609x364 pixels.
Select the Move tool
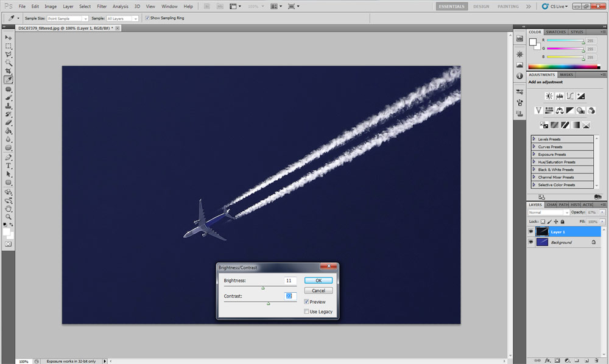click(x=8, y=38)
